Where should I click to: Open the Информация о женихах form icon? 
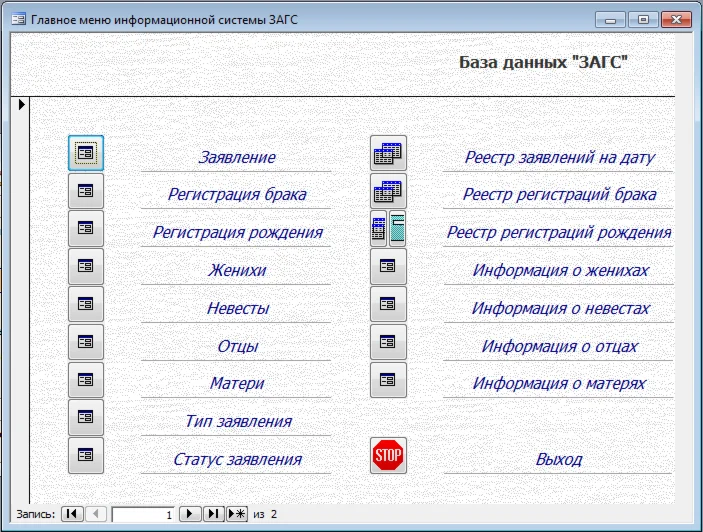click(x=388, y=267)
